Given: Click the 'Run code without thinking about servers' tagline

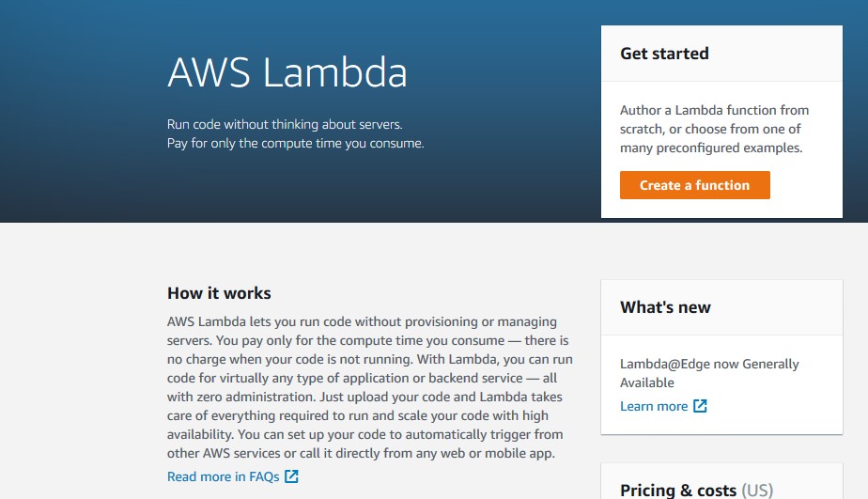Looking at the screenshot, I should (x=285, y=124).
